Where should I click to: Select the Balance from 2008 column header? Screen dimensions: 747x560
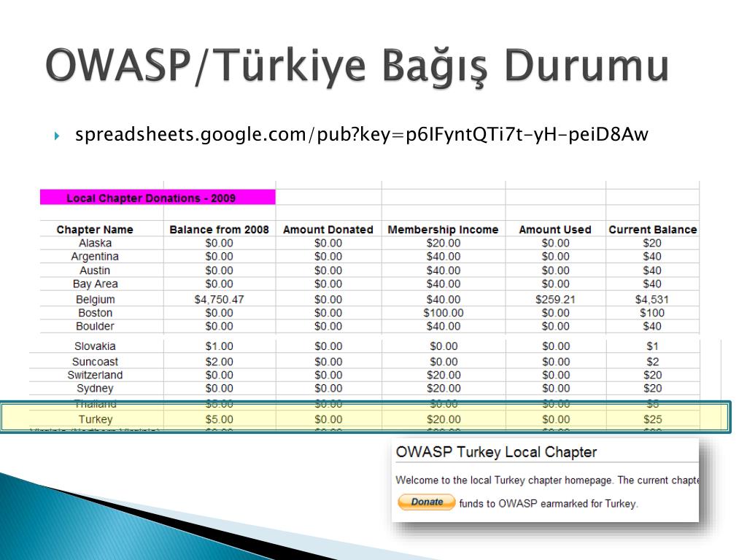[219, 230]
